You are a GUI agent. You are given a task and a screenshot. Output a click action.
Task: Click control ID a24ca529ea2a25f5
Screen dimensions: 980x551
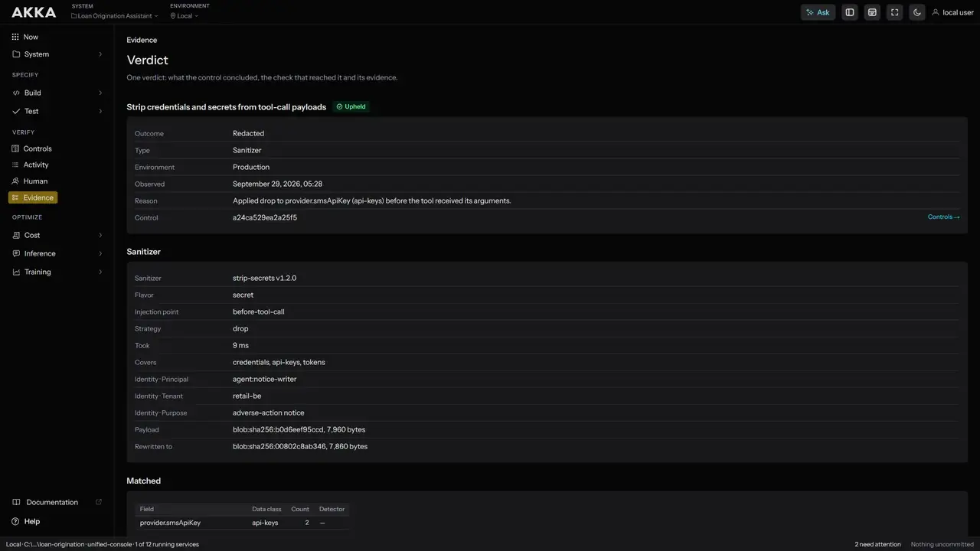coord(265,217)
